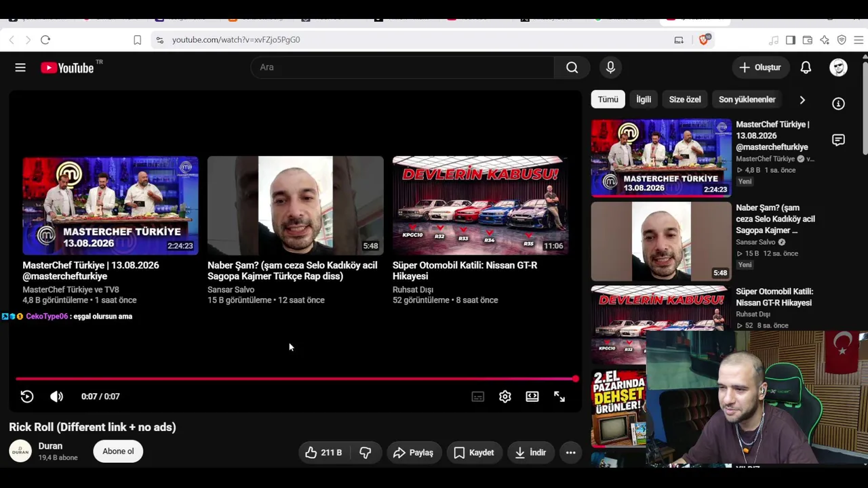The image size is (868, 488).
Task: Open the Brave VPN shield icon
Action: pyautogui.click(x=842, y=40)
